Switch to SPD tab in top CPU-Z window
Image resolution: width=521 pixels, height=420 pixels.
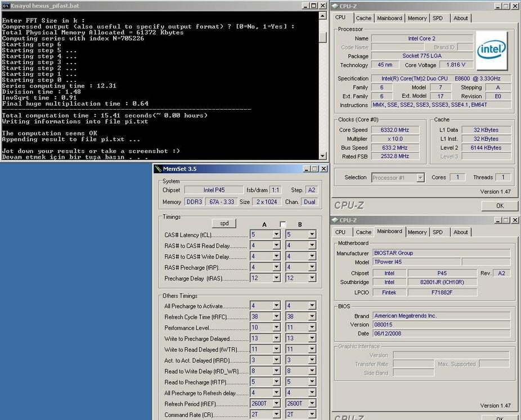tap(438, 18)
